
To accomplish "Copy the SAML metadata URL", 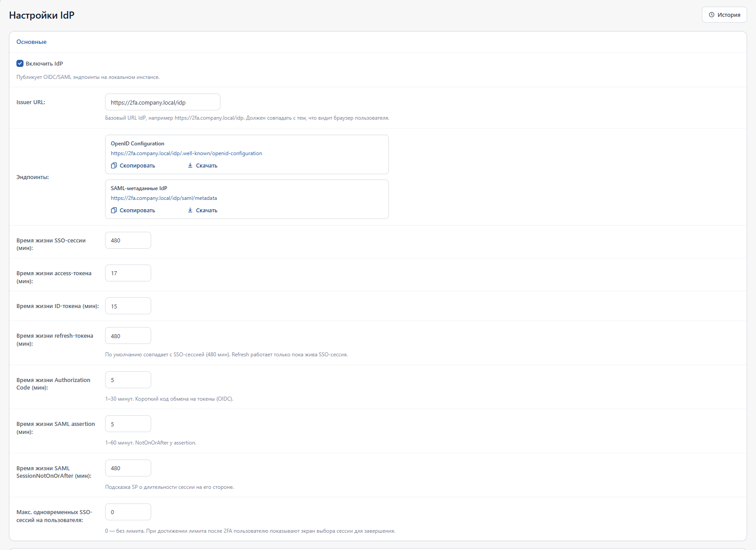I will click(x=133, y=210).
